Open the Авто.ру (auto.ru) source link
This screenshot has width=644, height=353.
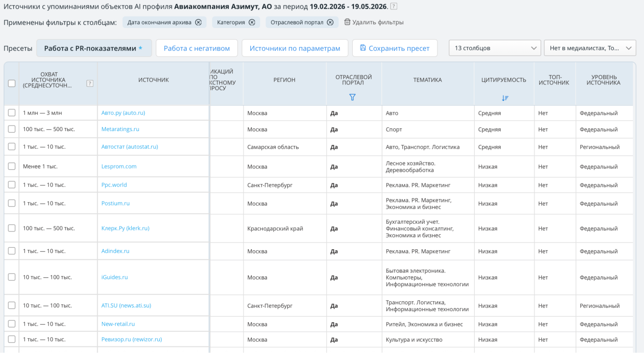pyautogui.click(x=123, y=113)
